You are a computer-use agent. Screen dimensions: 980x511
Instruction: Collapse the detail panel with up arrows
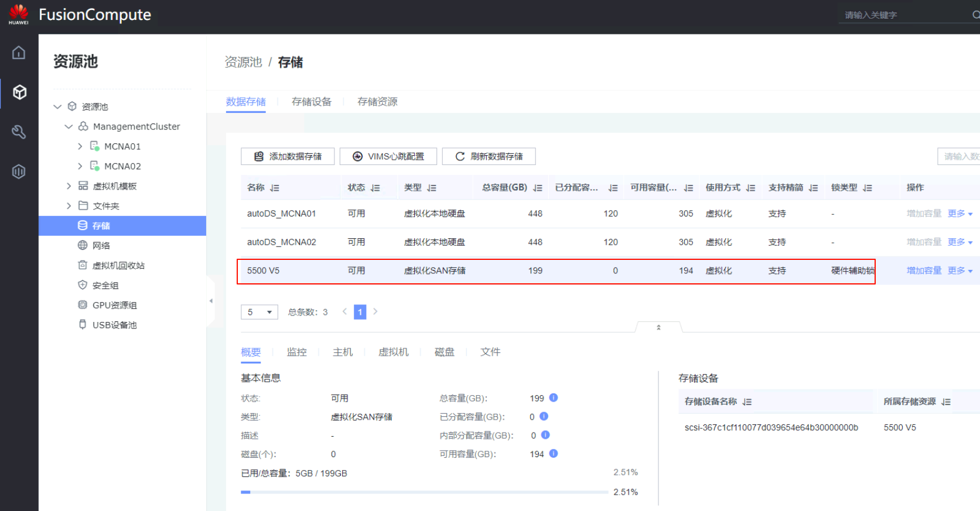658,327
